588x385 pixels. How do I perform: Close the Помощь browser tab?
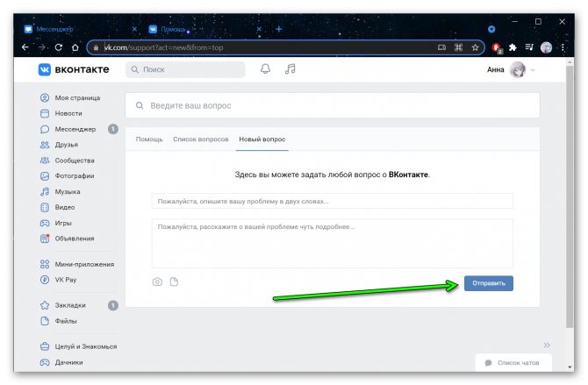(x=259, y=29)
